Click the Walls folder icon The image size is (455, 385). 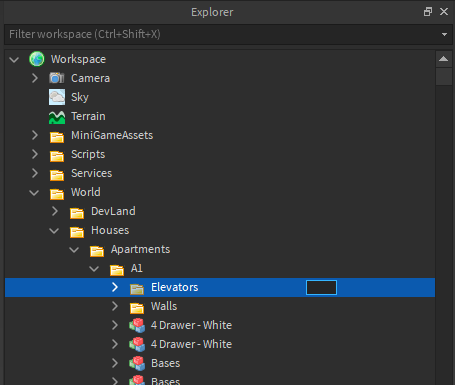coord(137,308)
